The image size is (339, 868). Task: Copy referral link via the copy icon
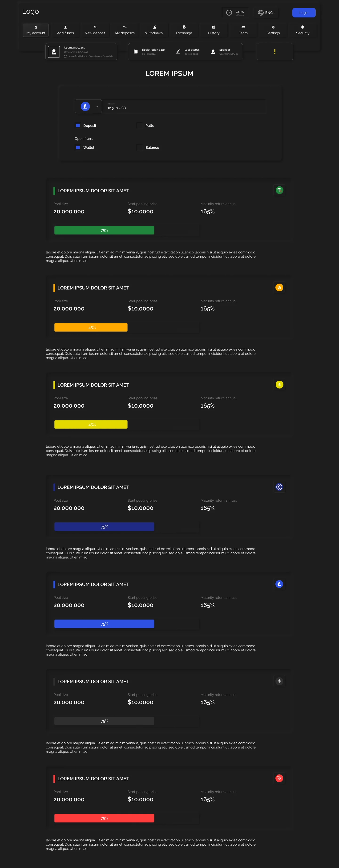tap(65, 56)
